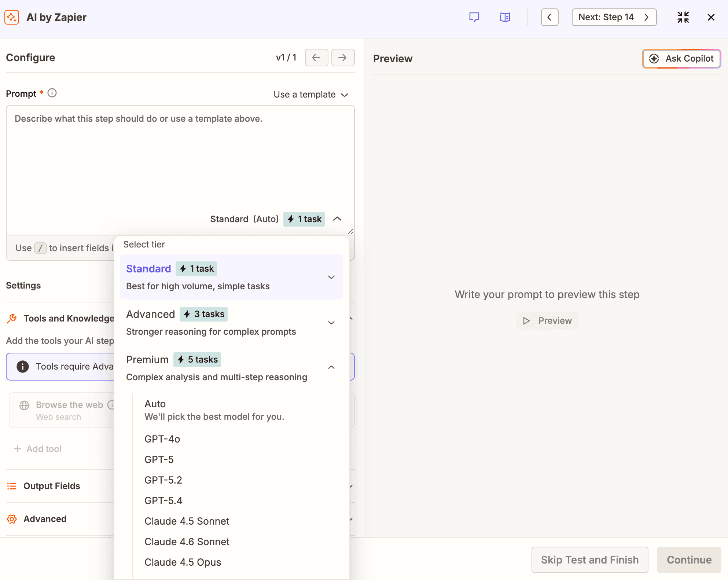Select the Standard tier option
The width and height of the screenshot is (728, 580).
point(231,277)
